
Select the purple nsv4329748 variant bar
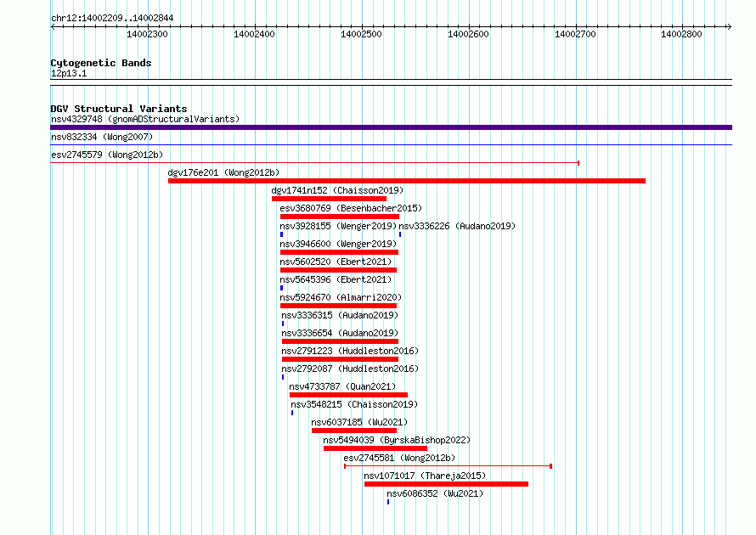point(391,127)
